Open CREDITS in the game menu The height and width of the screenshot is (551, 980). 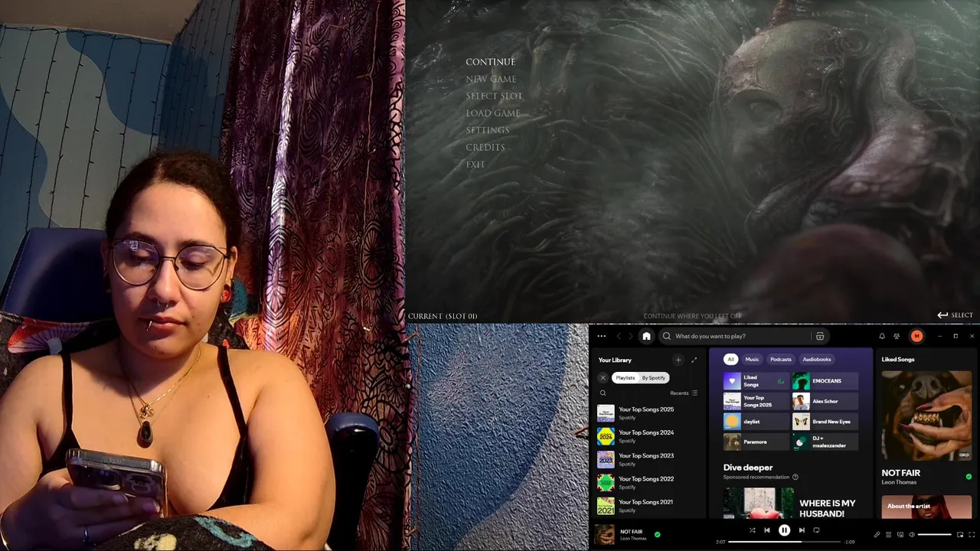click(485, 147)
